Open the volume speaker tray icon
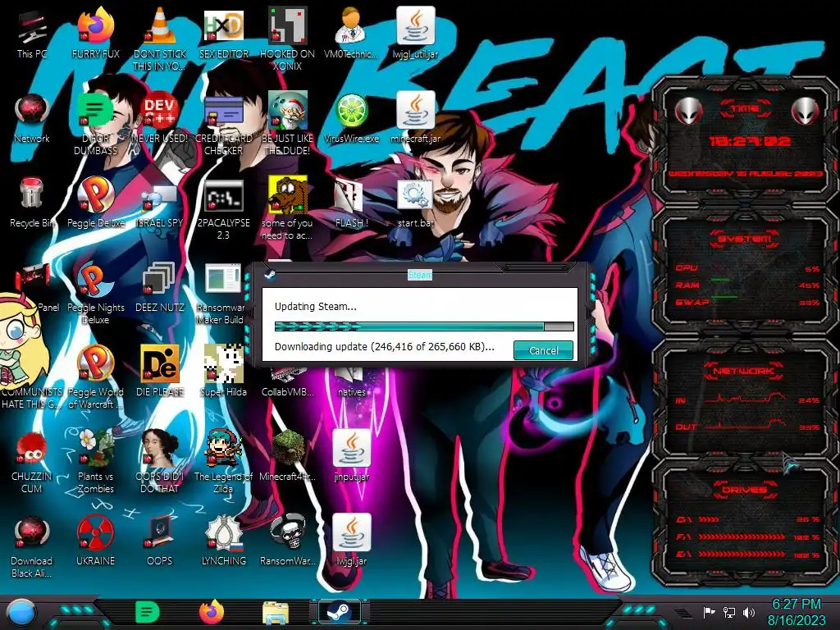 (x=749, y=612)
